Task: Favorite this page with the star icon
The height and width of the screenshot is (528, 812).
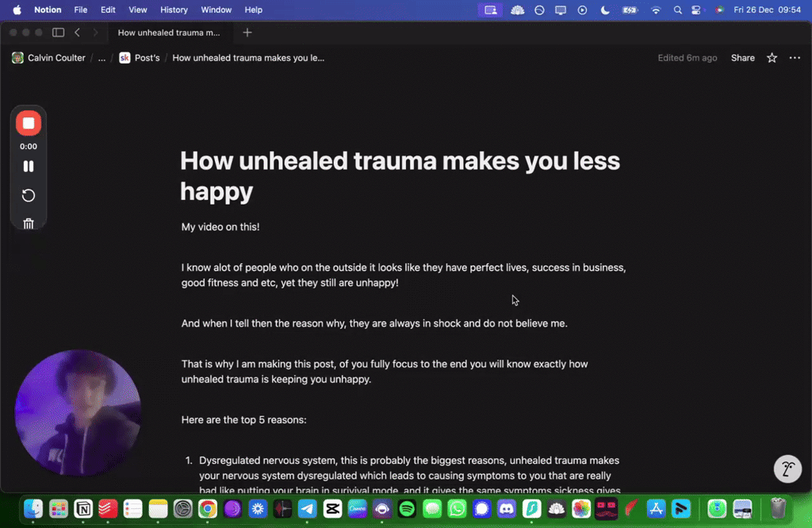Action: coord(771,57)
